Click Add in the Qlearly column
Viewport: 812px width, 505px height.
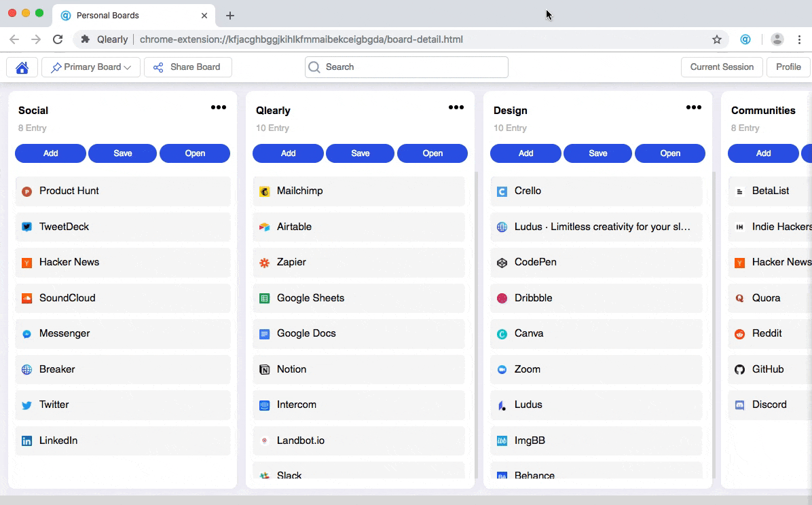[x=289, y=153]
